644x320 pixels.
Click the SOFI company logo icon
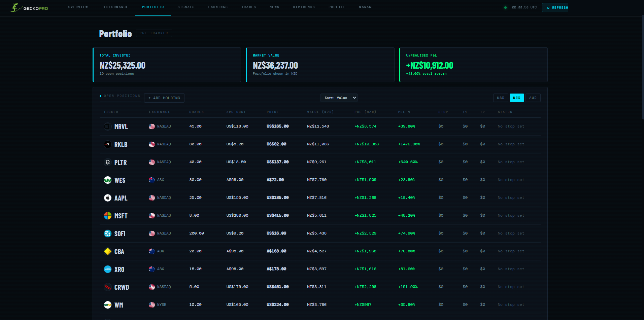tap(108, 234)
